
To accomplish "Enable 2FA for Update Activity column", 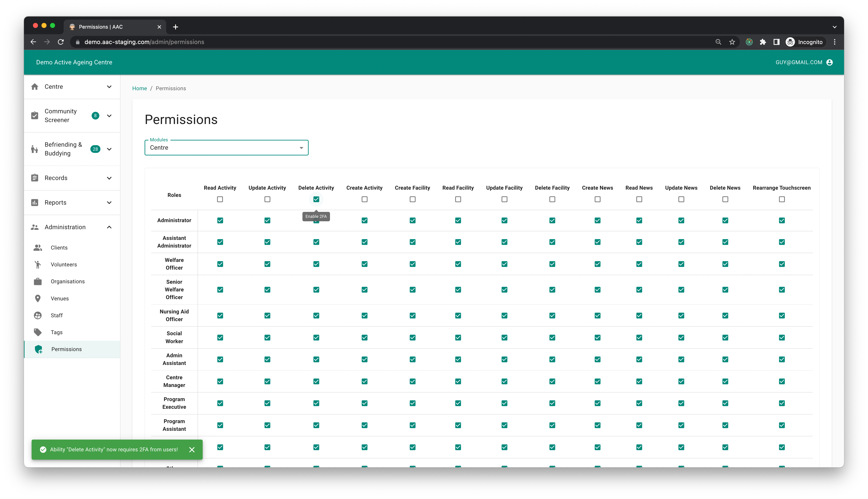I will click(267, 199).
